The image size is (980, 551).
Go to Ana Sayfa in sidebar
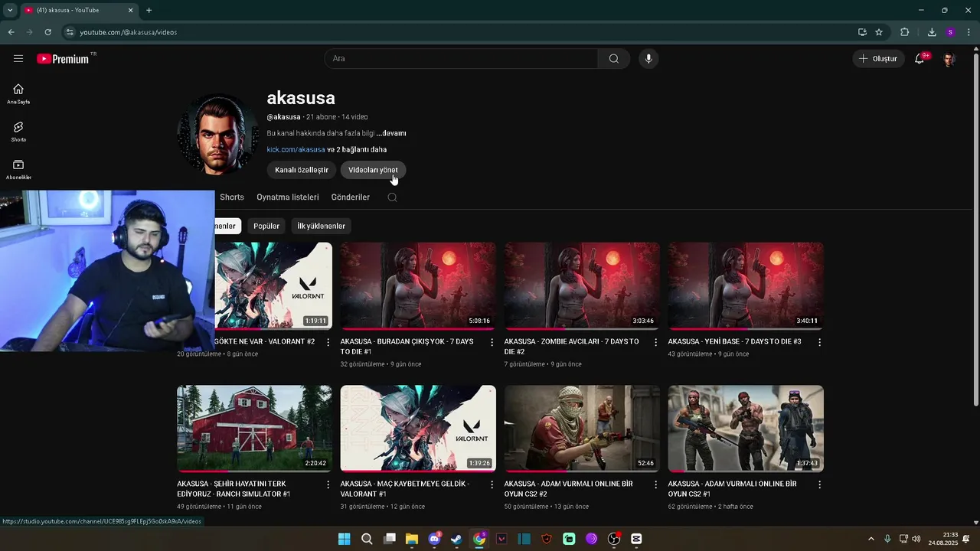click(18, 94)
